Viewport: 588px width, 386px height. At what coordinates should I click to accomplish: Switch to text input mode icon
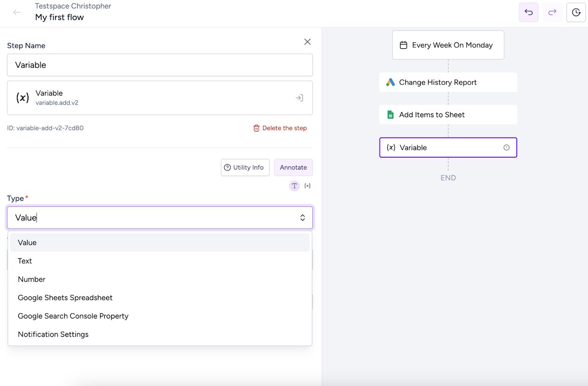coord(294,186)
